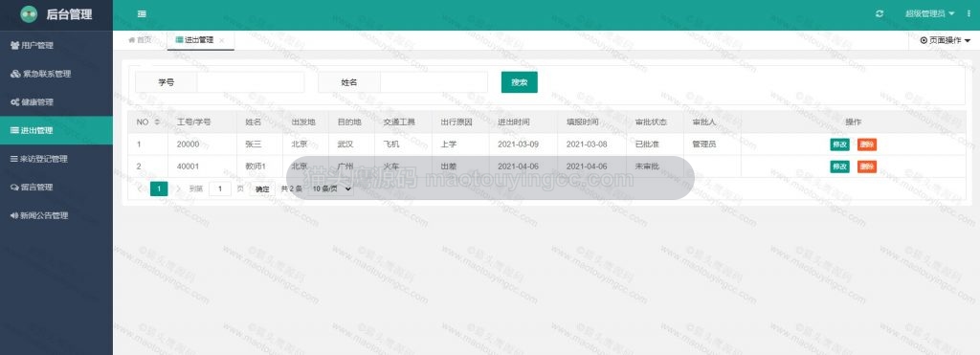Click the 后台管理 logo icon
This screenshot has height=355, width=980.
[29, 14]
